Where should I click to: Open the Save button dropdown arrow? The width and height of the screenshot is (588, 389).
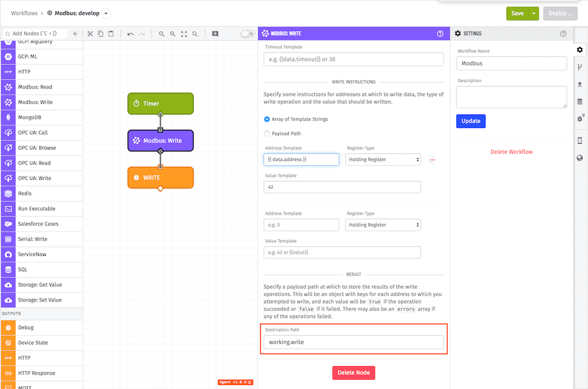(533, 13)
